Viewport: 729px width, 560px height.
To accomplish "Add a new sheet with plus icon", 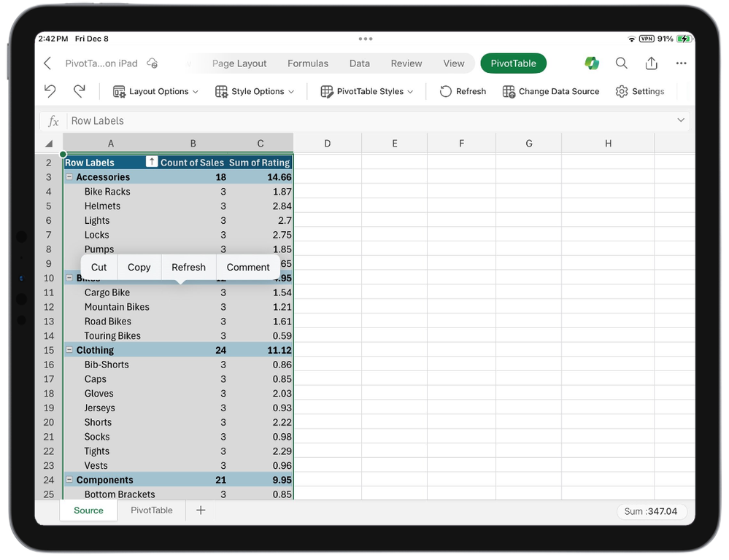I will point(201,510).
